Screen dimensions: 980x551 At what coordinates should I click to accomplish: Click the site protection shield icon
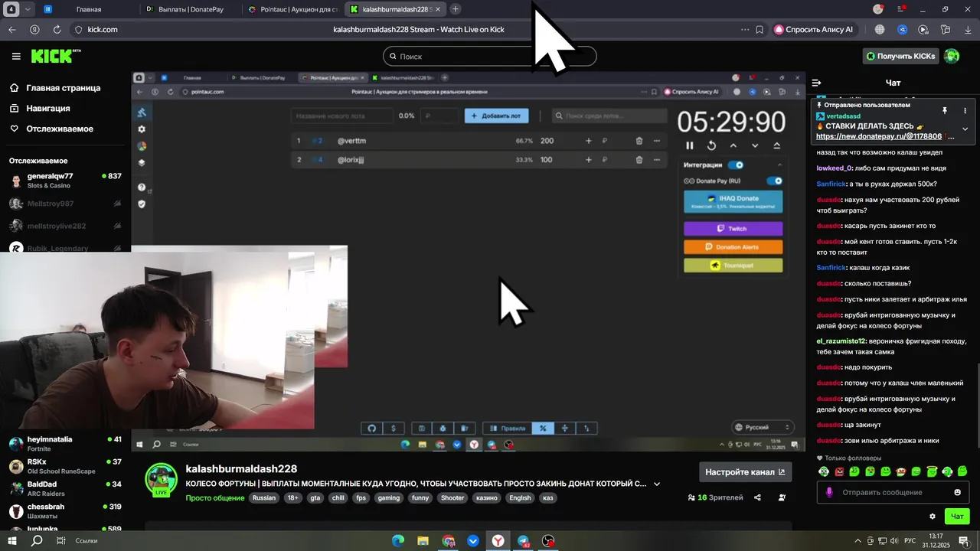click(x=78, y=29)
